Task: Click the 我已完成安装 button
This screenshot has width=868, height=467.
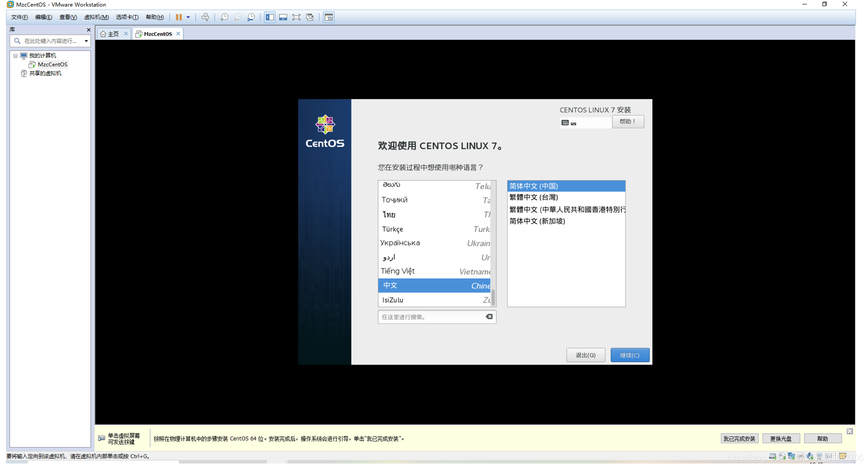Action: pos(739,438)
